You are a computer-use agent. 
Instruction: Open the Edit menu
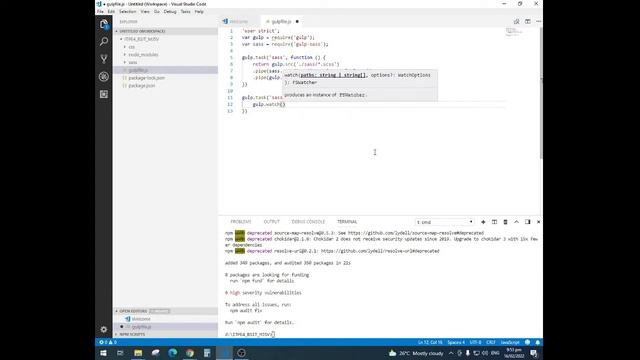click(111, 11)
